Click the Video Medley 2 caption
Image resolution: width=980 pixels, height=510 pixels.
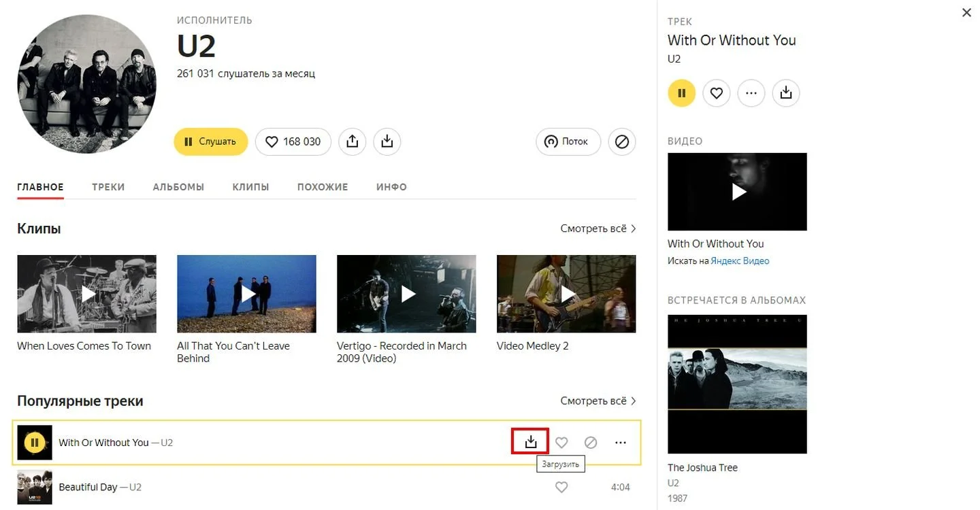[533, 346]
